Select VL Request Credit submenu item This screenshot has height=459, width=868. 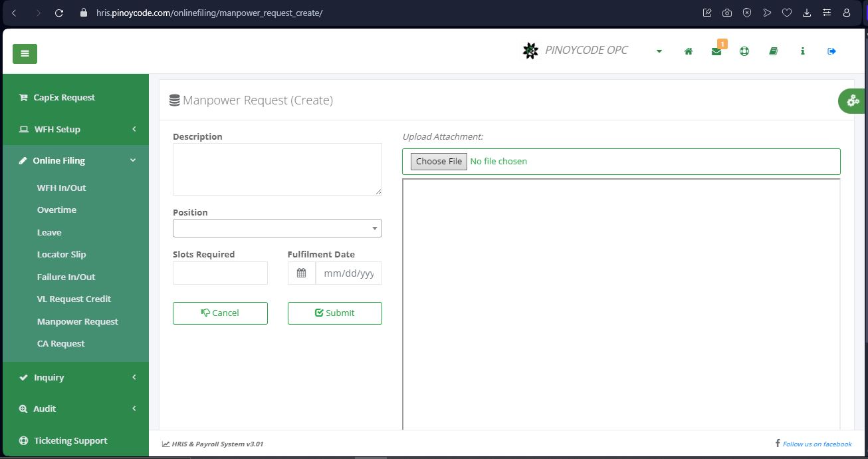point(74,299)
